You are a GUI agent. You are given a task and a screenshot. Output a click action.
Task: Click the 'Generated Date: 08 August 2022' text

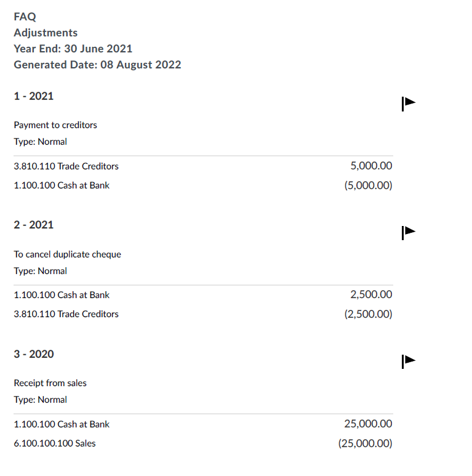[97, 65]
